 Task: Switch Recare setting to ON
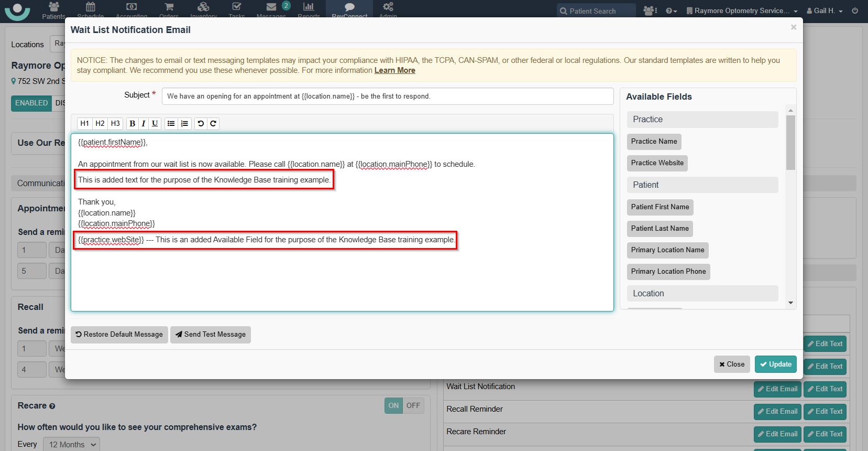pos(393,405)
